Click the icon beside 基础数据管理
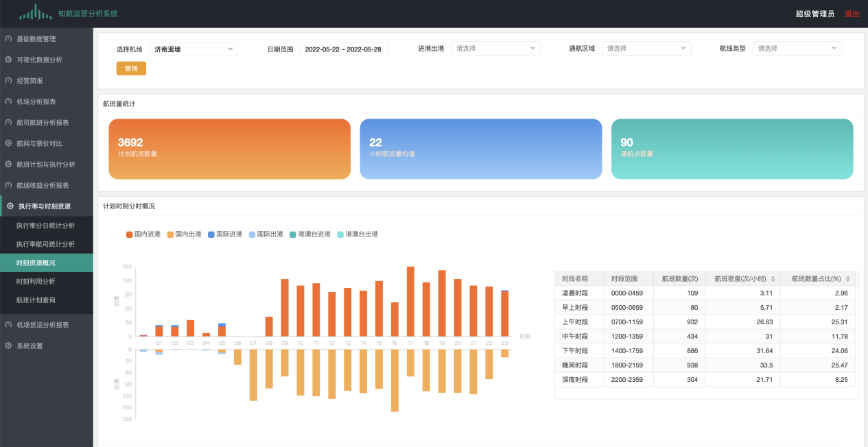 coord(8,39)
